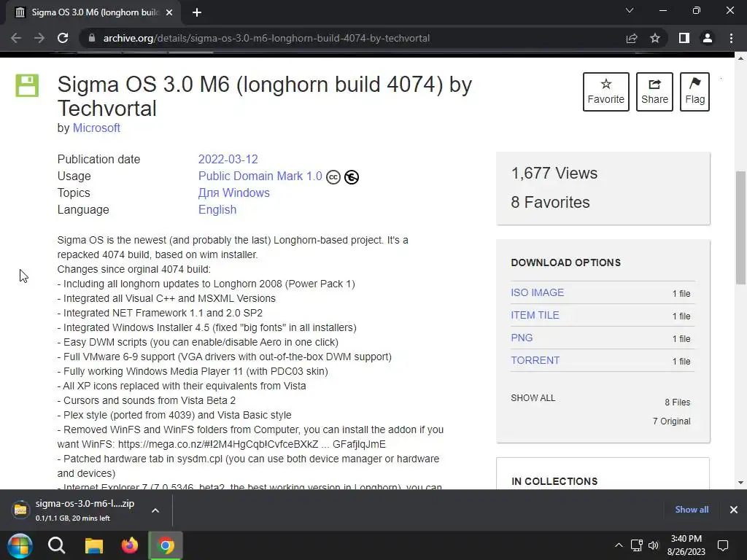Click the Share button
747x560 pixels.
(654, 92)
